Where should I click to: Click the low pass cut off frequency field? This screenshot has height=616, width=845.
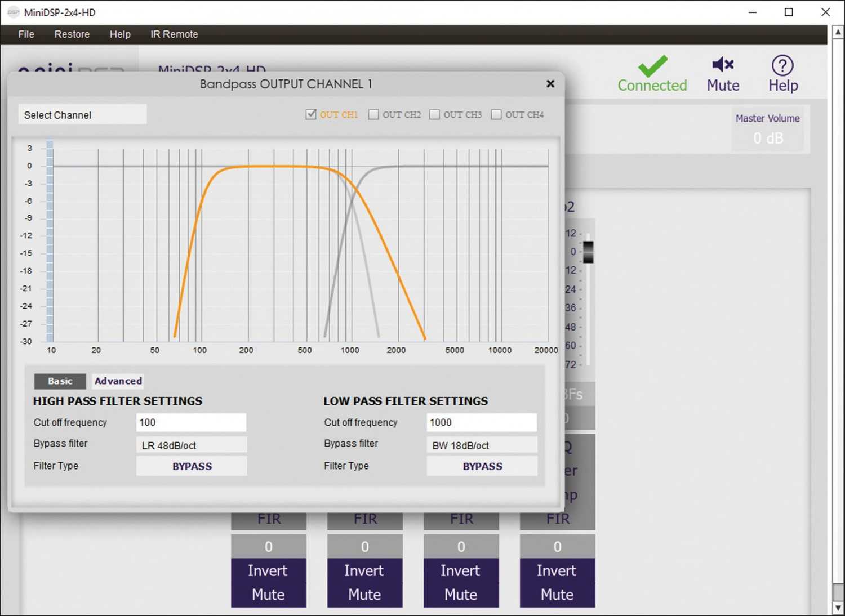(x=482, y=422)
